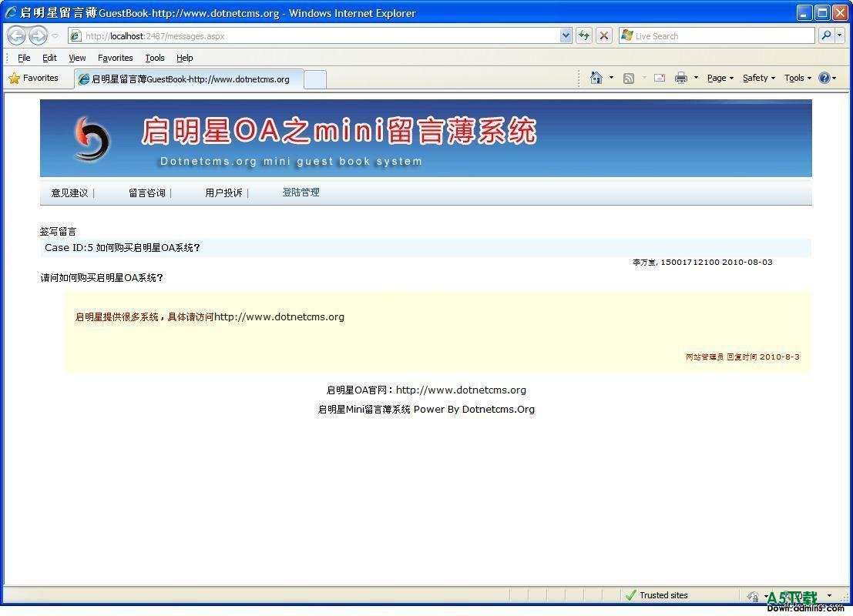Click the swirl logo in the banner

pos(92,139)
